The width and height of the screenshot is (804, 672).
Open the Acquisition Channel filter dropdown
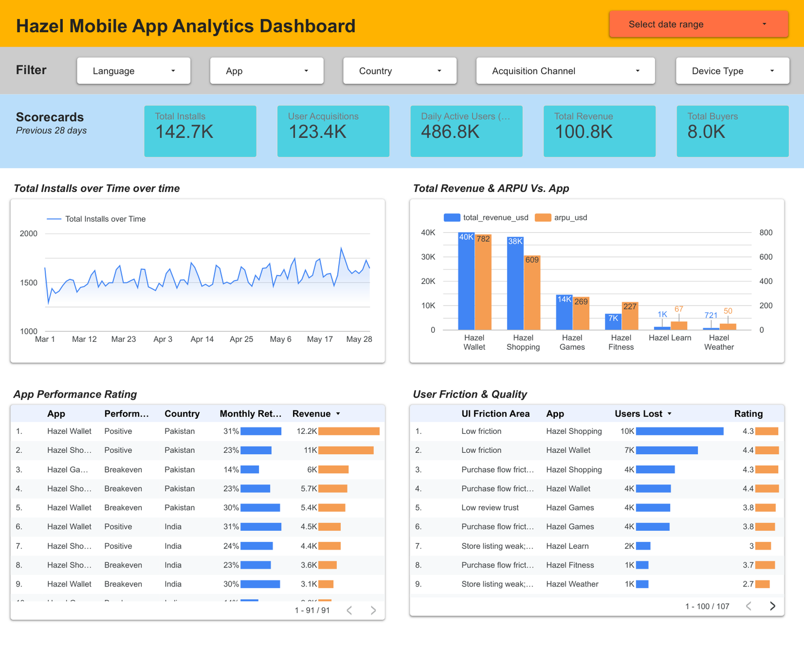[566, 71]
